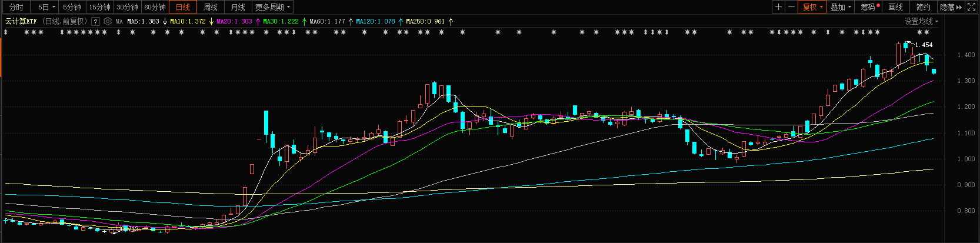Click the 0.900 price axis label

pos(966,185)
